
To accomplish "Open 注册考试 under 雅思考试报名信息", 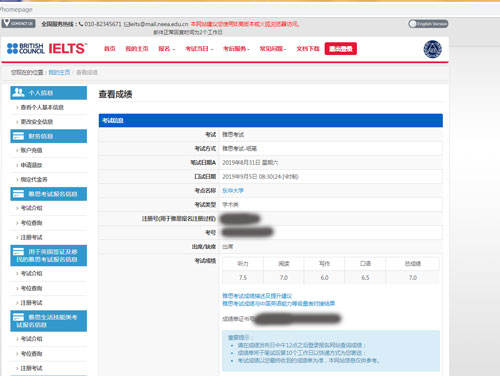I will [31, 237].
